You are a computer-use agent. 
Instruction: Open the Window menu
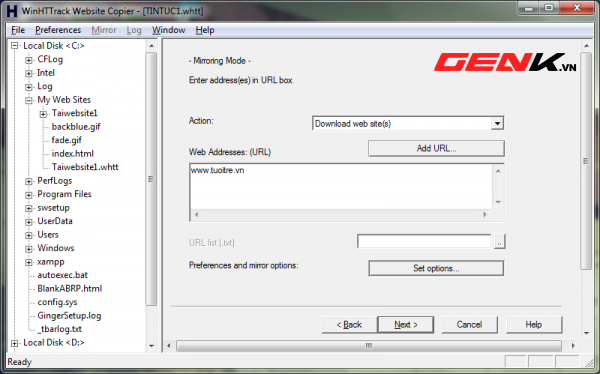pos(168,30)
